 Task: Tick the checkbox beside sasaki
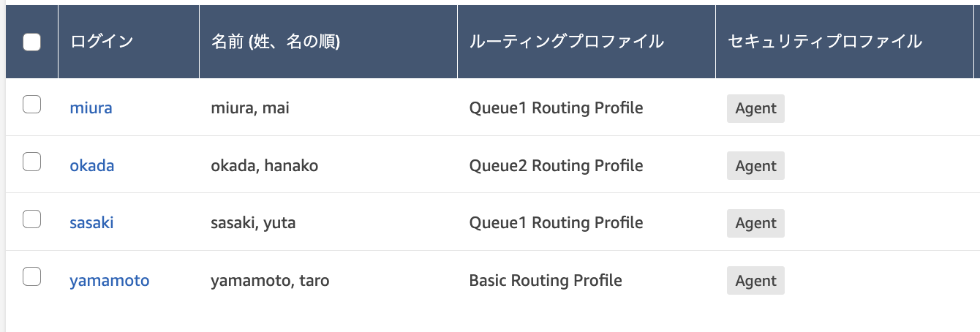[x=31, y=219]
